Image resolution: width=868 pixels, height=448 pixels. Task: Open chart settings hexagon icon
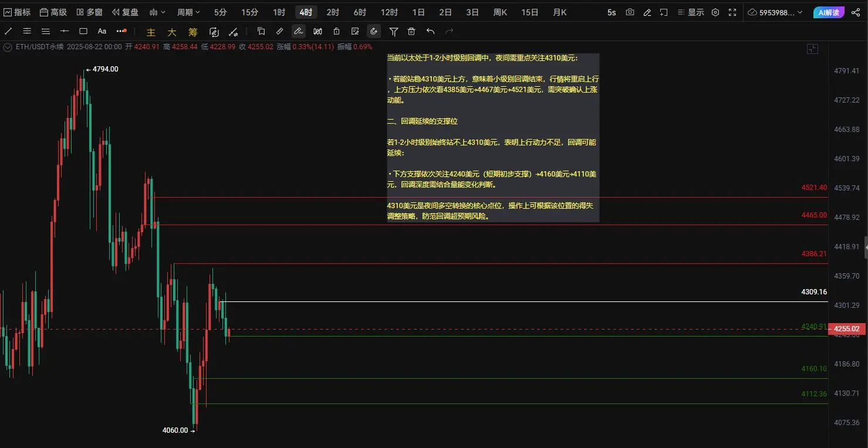click(x=715, y=12)
